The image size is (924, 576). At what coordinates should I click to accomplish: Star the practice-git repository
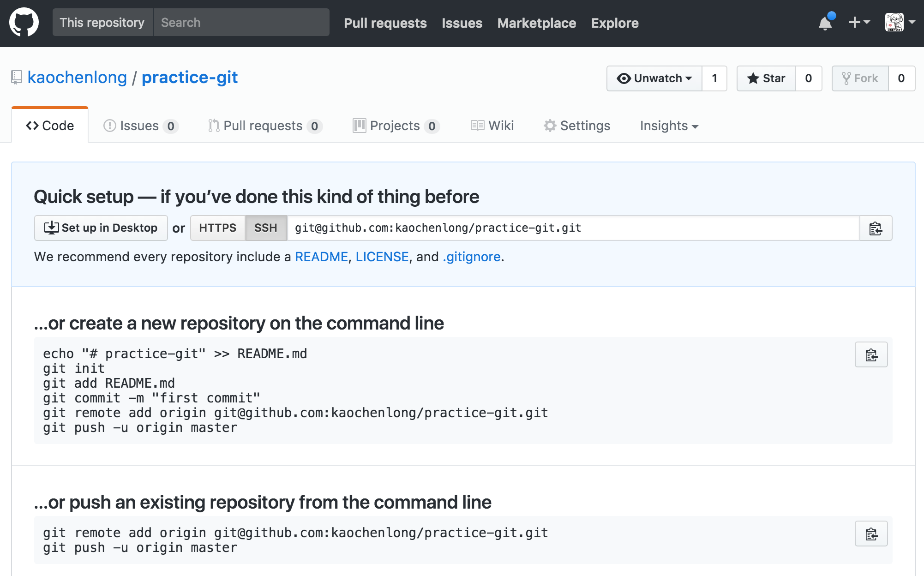pos(765,78)
